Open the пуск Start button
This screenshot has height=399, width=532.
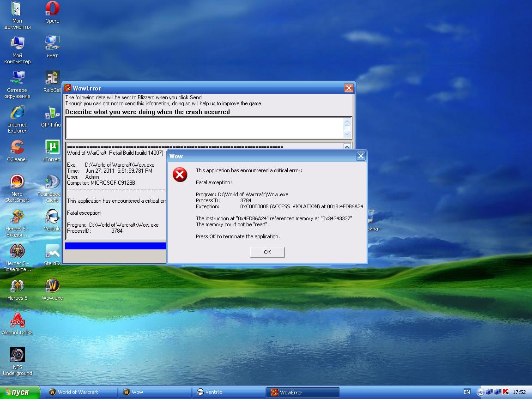point(20,392)
